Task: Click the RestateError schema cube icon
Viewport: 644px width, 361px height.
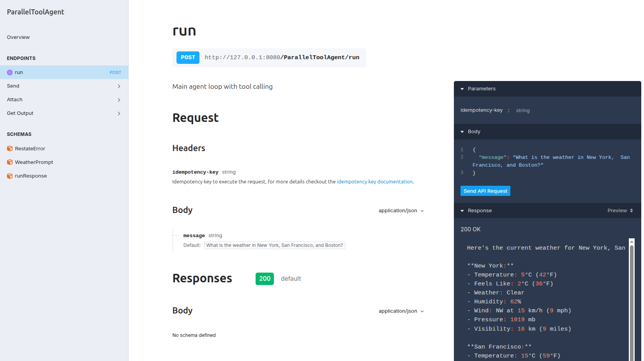Action: click(x=9, y=148)
